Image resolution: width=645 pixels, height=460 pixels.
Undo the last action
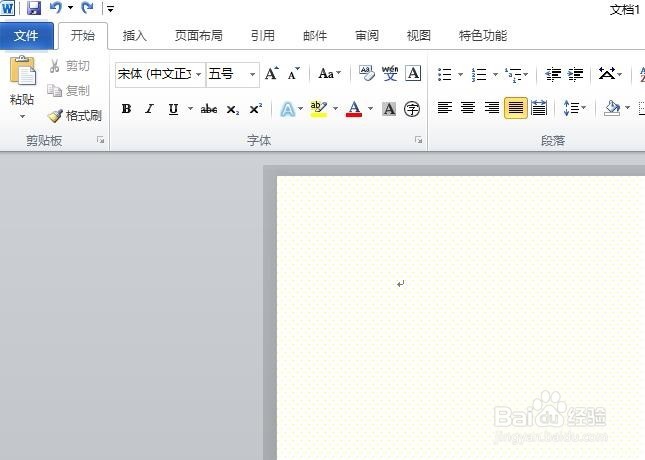[56, 7]
